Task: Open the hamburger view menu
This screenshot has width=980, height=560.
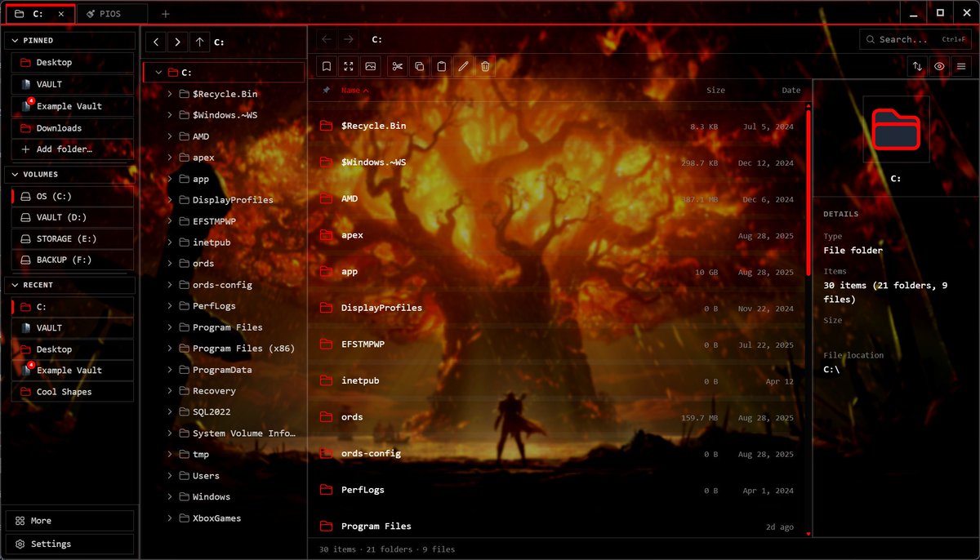Action: pos(962,66)
